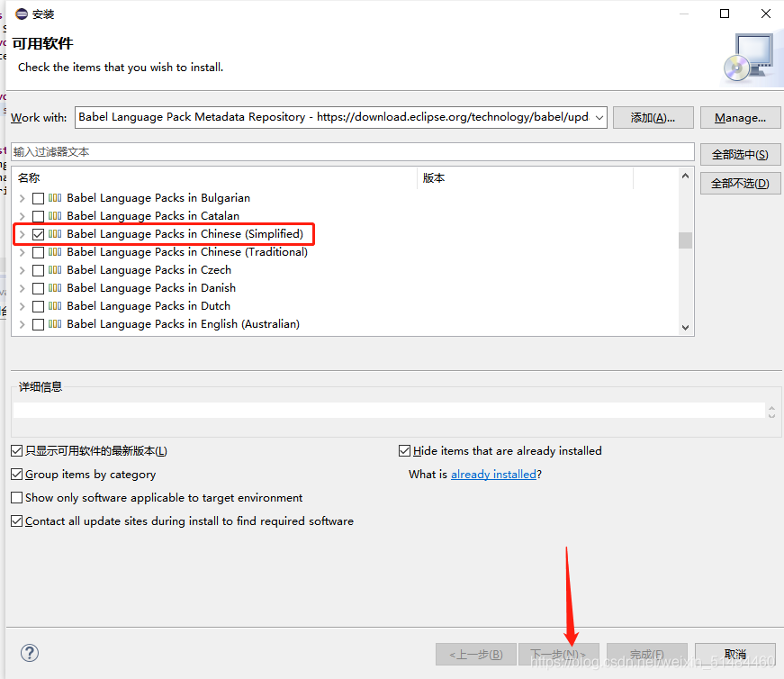Click the software list scrollbar thumb
The image size is (784, 679).
point(686,240)
